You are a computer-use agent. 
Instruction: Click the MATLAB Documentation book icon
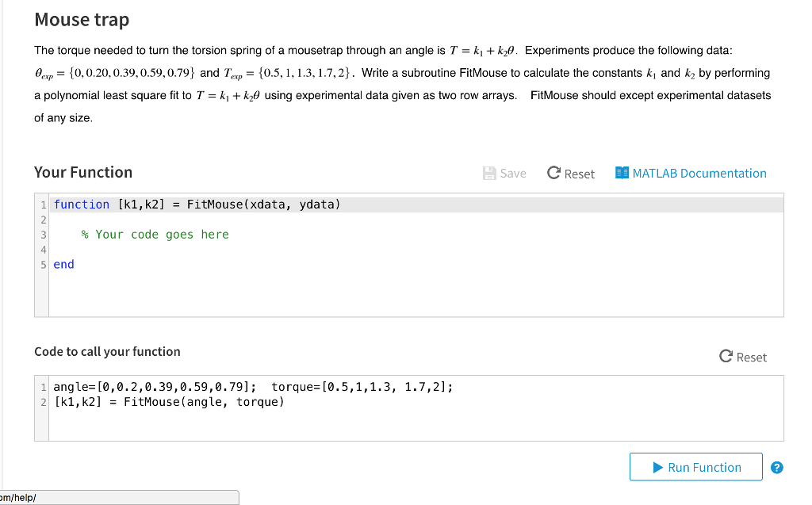point(622,173)
